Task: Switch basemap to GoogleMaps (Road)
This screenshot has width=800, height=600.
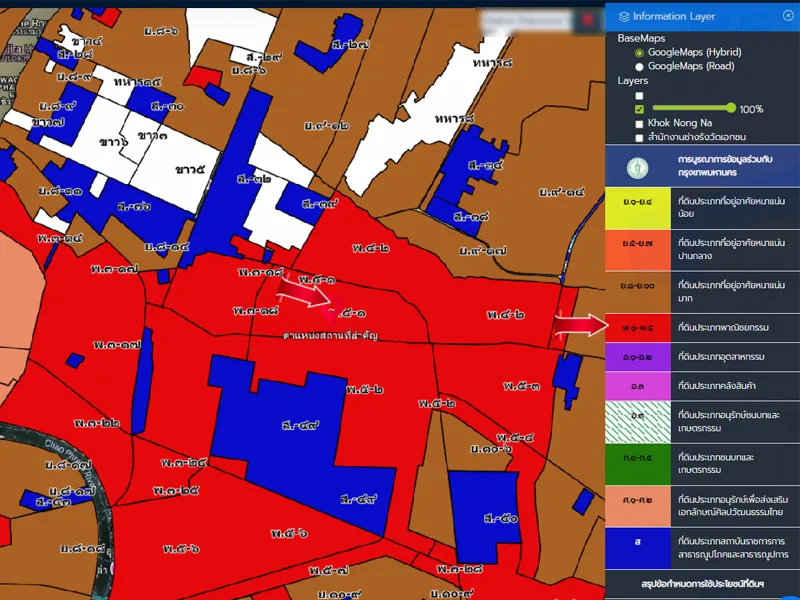Action: [x=639, y=66]
